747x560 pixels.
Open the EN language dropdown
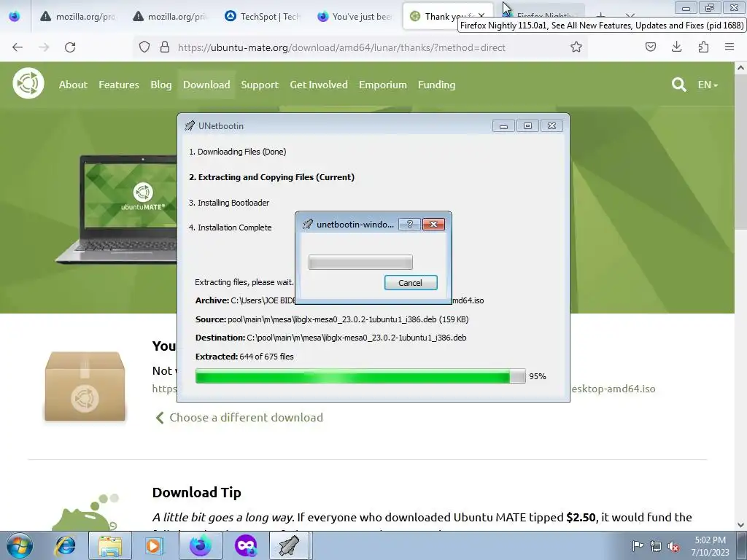pyautogui.click(x=708, y=85)
